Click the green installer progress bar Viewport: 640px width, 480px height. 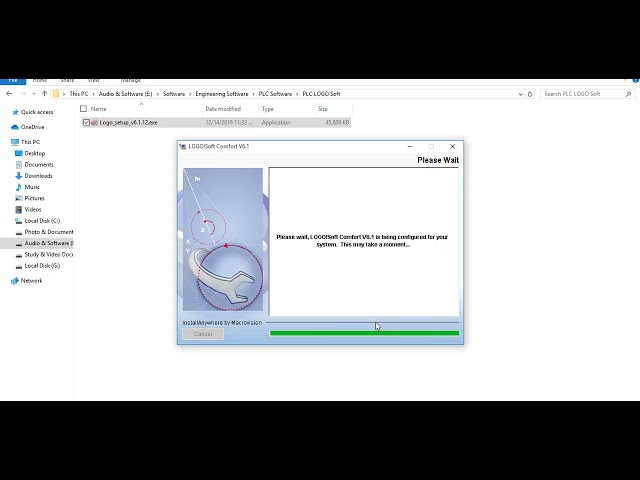[364, 333]
